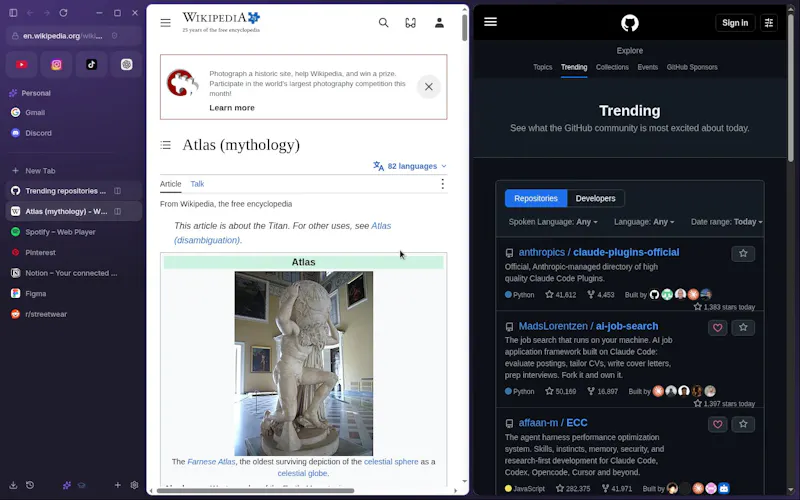Open Topics in GitHub Explore nav
This screenshot has width=800, height=500.
[x=542, y=67]
